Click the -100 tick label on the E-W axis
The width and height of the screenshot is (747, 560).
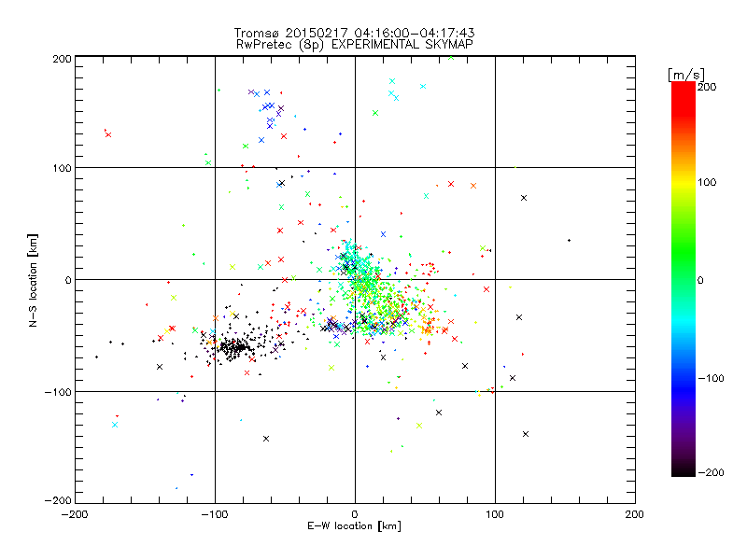point(215,514)
